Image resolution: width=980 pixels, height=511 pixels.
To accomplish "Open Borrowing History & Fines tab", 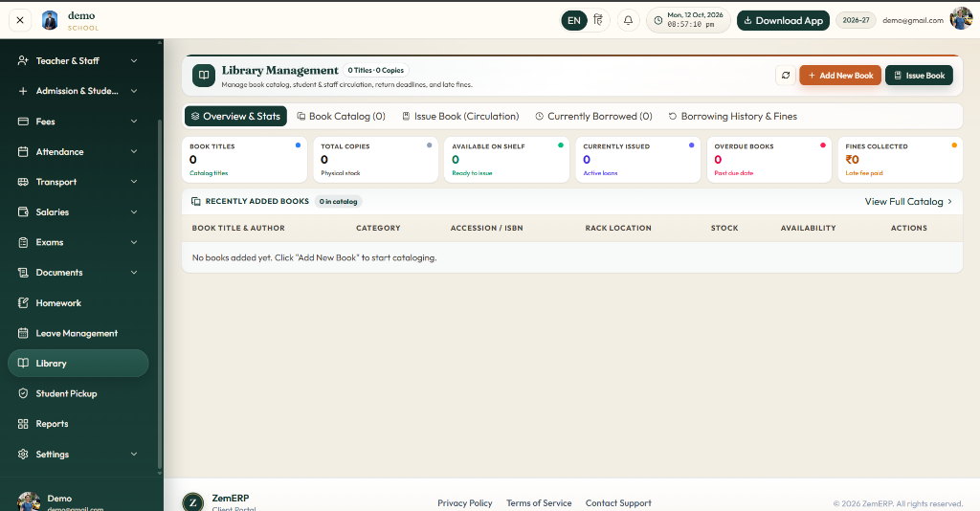I will click(x=732, y=116).
